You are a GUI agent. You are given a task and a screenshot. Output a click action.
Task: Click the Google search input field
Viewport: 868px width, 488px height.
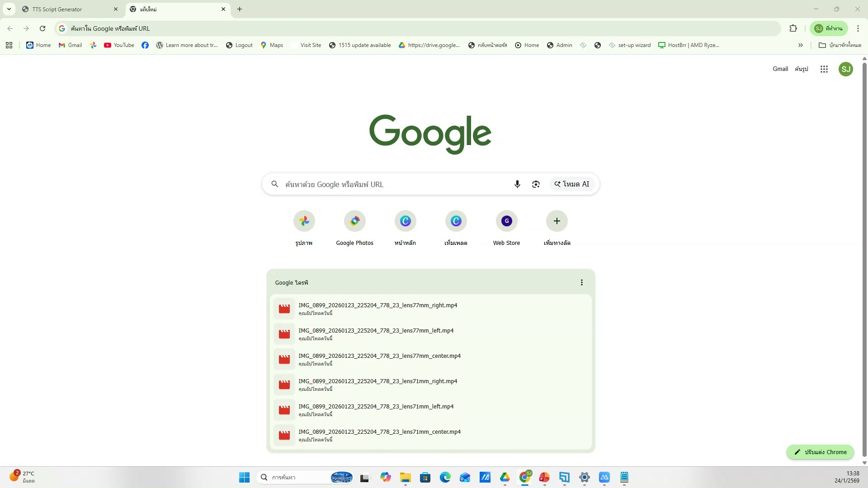(393, 184)
